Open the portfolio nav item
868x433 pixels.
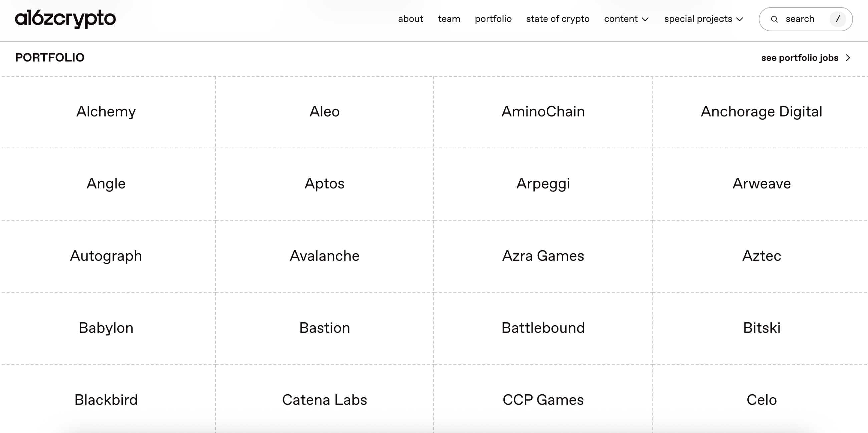point(493,19)
